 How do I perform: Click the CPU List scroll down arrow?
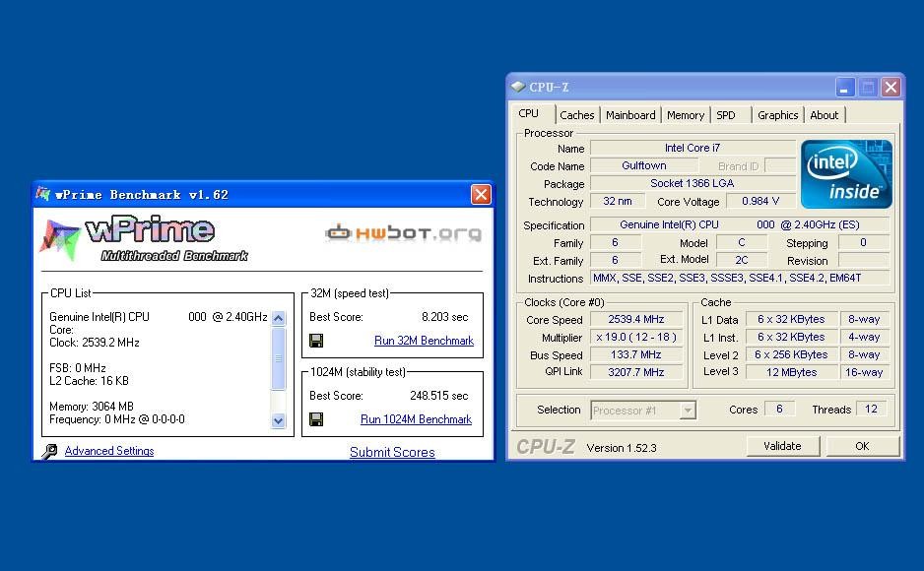[278, 420]
